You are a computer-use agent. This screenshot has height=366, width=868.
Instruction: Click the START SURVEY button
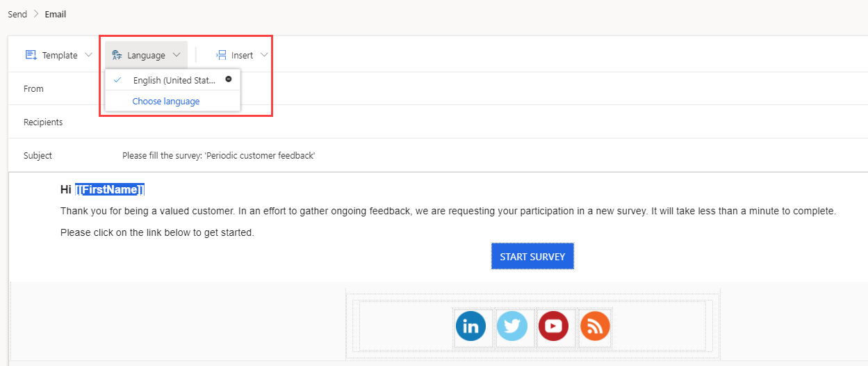coord(532,257)
